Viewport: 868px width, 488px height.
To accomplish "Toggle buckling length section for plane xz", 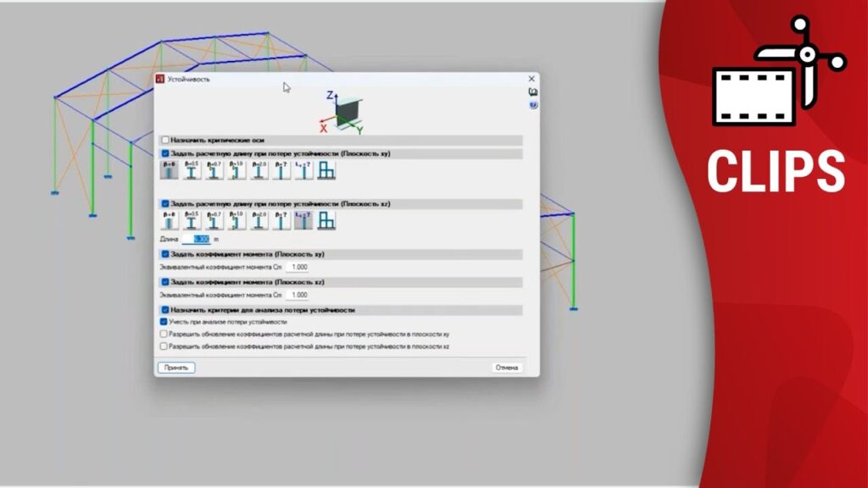I will (165, 203).
